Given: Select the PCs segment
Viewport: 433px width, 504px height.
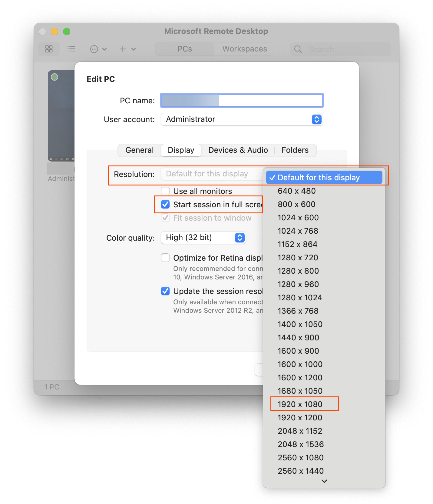Looking at the screenshot, I should (x=185, y=49).
